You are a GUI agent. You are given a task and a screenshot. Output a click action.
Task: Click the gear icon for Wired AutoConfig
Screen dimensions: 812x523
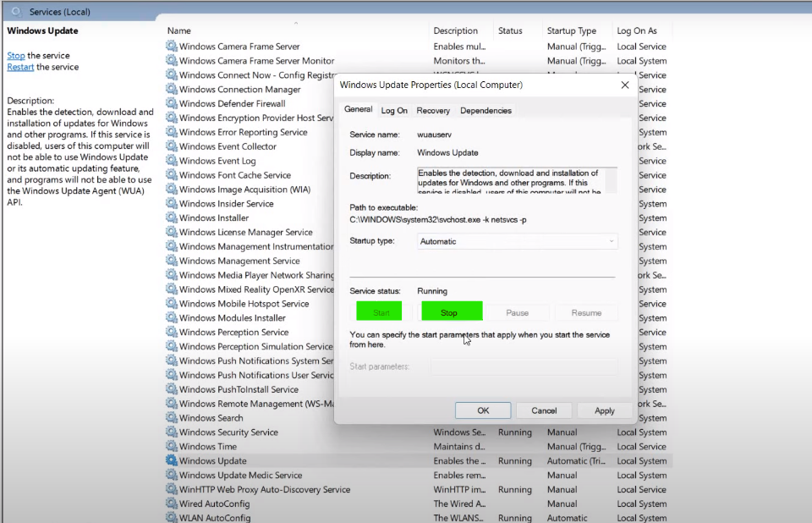[x=171, y=504]
